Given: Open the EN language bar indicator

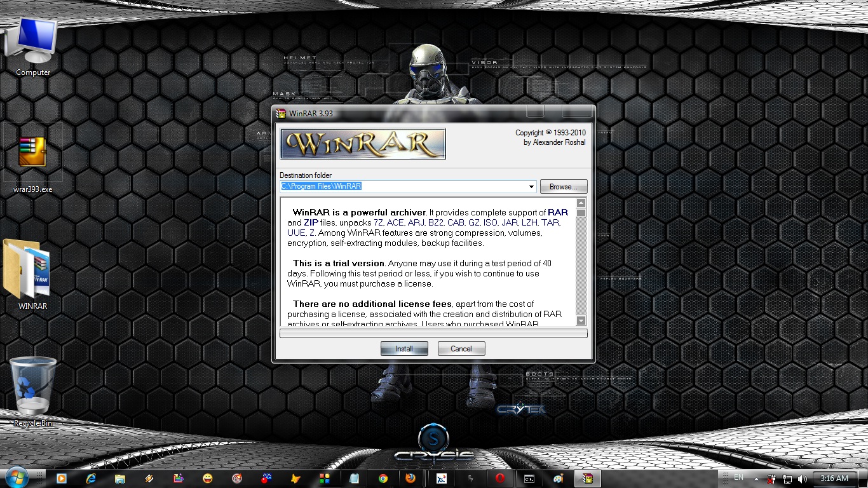Looking at the screenshot, I should (738, 477).
